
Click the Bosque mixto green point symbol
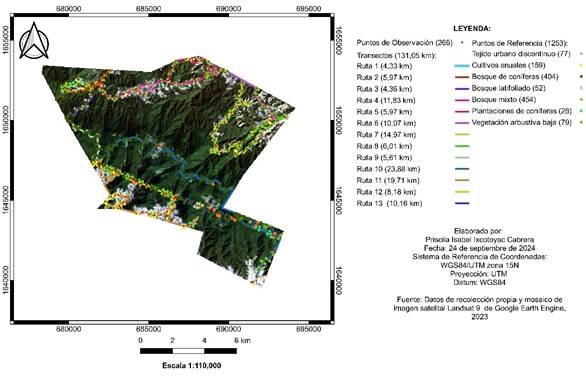pos(581,100)
